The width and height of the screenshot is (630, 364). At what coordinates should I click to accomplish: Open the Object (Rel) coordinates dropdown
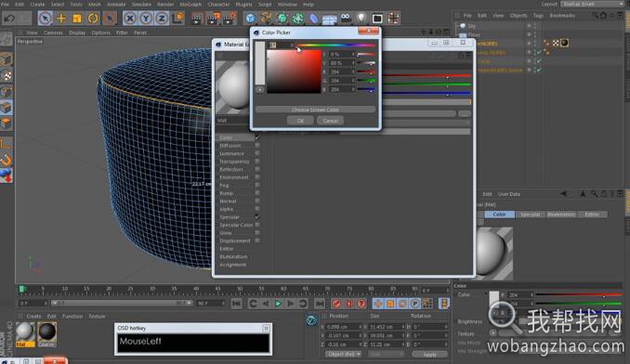tap(343, 355)
